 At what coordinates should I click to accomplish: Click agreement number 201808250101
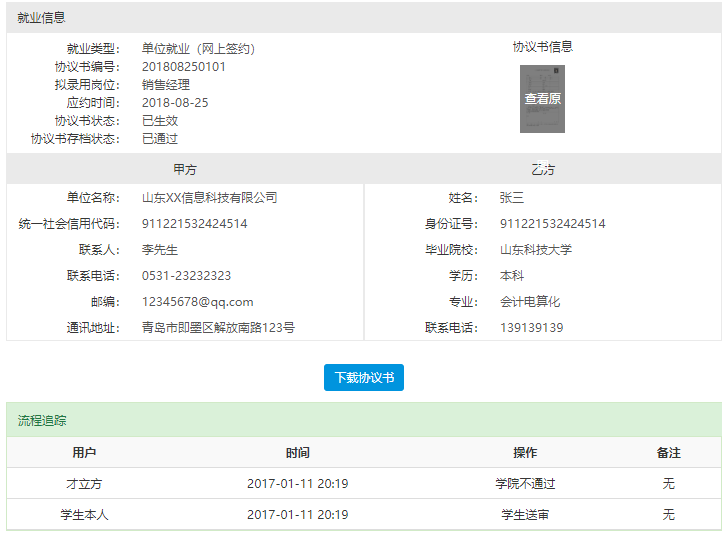coord(184,67)
